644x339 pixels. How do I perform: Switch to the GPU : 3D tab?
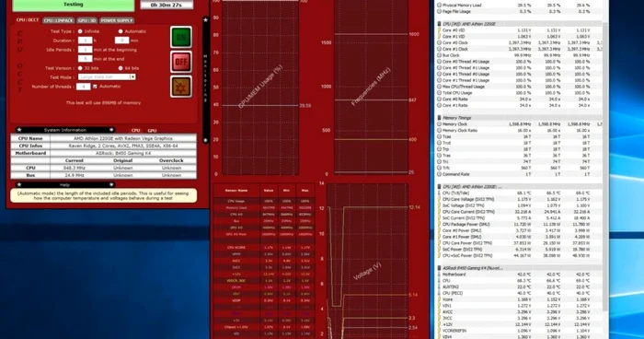(87, 20)
